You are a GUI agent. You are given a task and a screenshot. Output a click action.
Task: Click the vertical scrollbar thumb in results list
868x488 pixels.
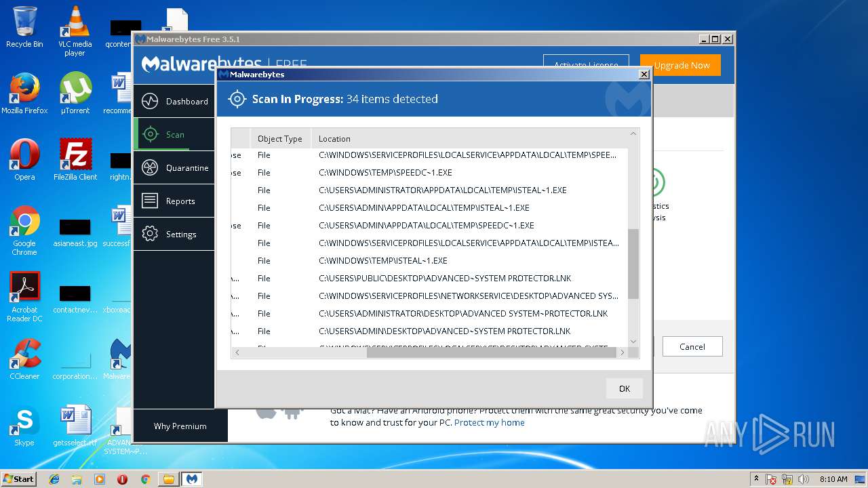point(633,264)
